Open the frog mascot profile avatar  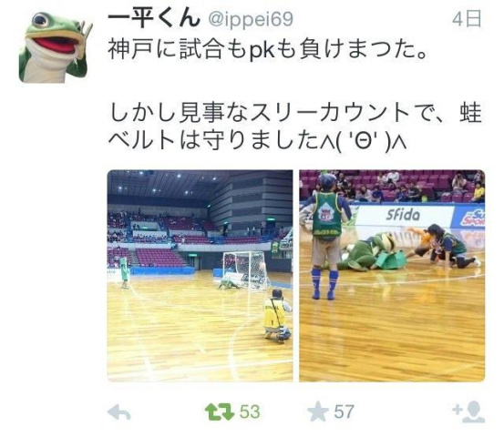coord(53,46)
